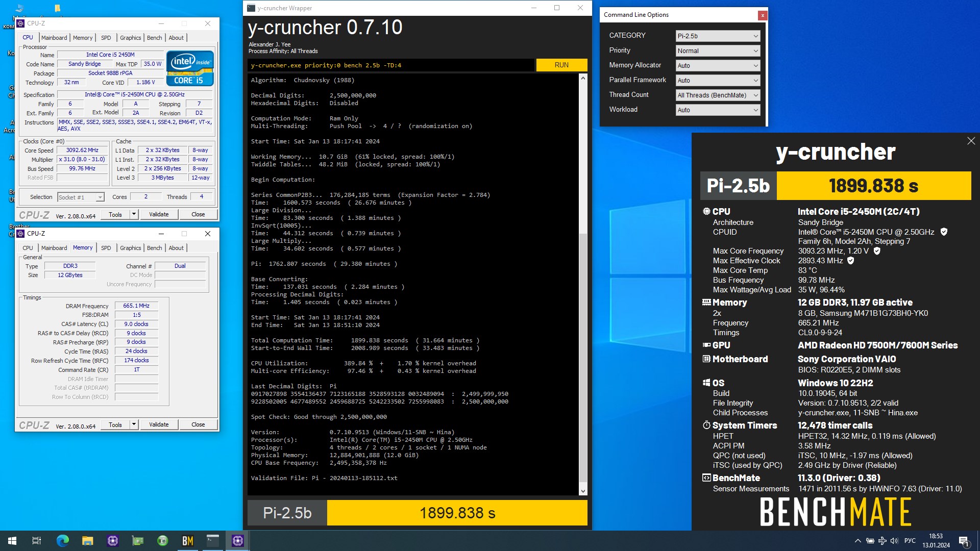The image size is (980, 551).
Task: Click the yellow 1899.838 s result bar at bottom
Action: [457, 513]
